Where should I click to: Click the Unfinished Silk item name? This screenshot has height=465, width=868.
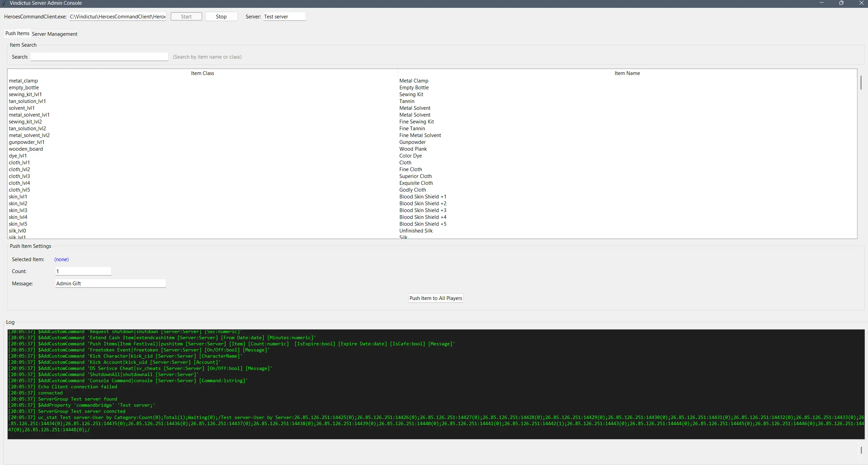[x=416, y=231]
